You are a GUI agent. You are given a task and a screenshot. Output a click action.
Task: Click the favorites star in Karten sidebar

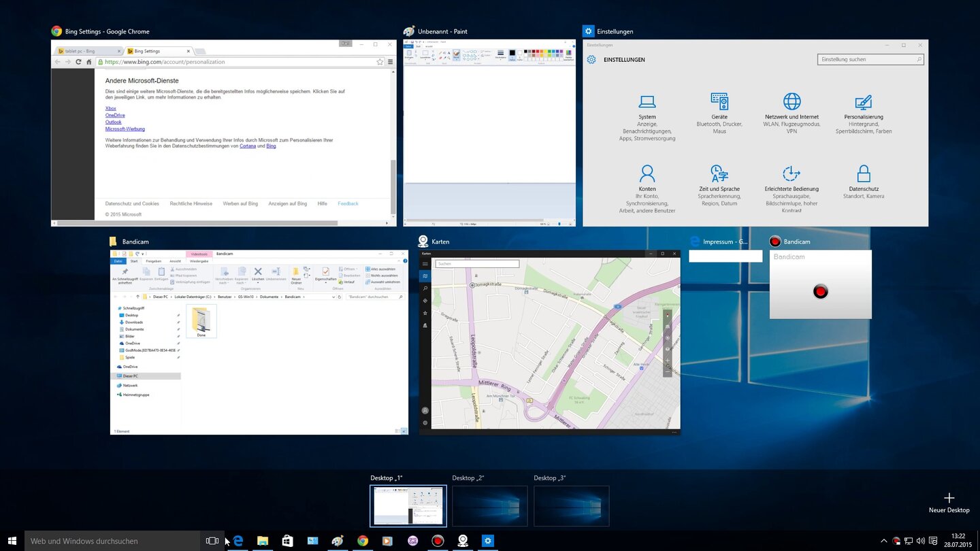tap(425, 313)
